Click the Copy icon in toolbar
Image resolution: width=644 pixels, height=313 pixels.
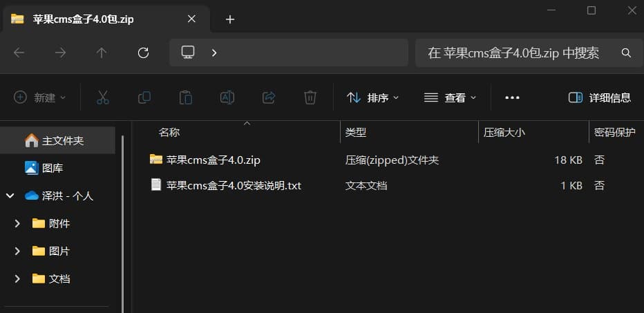(144, 97)
